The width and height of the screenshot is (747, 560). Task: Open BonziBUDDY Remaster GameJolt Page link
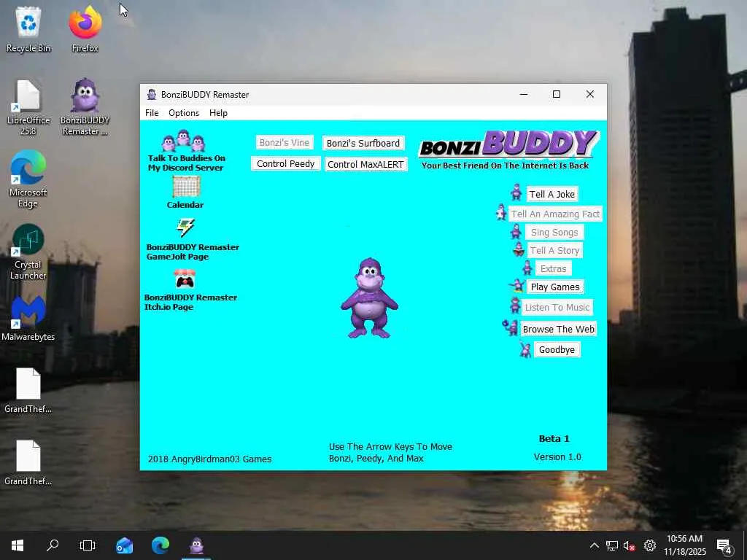193,252
